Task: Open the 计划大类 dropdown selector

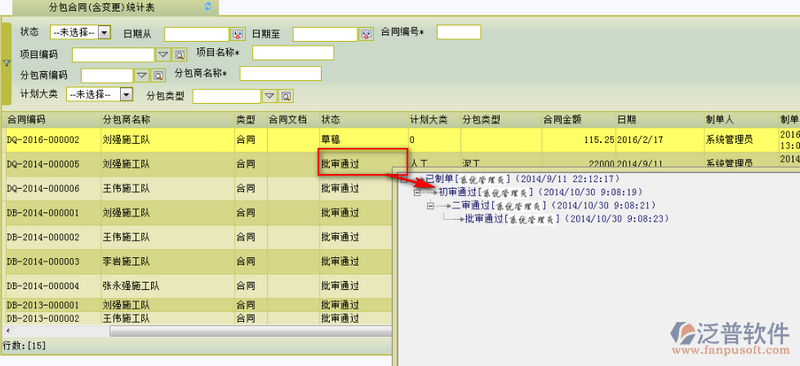Action: click(x=99, y=94)
